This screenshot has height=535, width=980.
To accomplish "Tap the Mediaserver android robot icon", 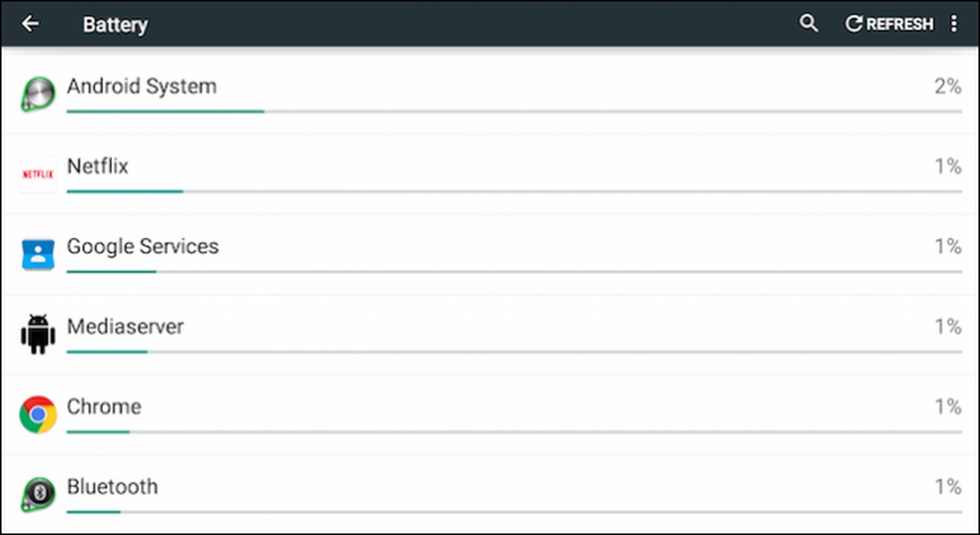I will point(38,334).
